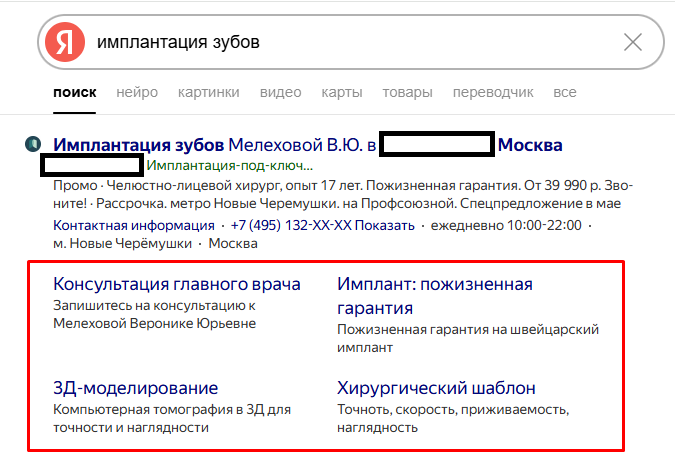The width and height of the screenshot is (675, 465).
Task: Click the green 'Имплантация-под-ключ…' URL path
Action: [x=229, y=165]
